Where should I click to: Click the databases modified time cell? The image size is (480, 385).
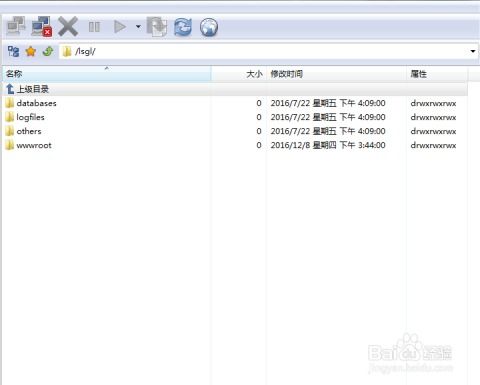[328, 103]
